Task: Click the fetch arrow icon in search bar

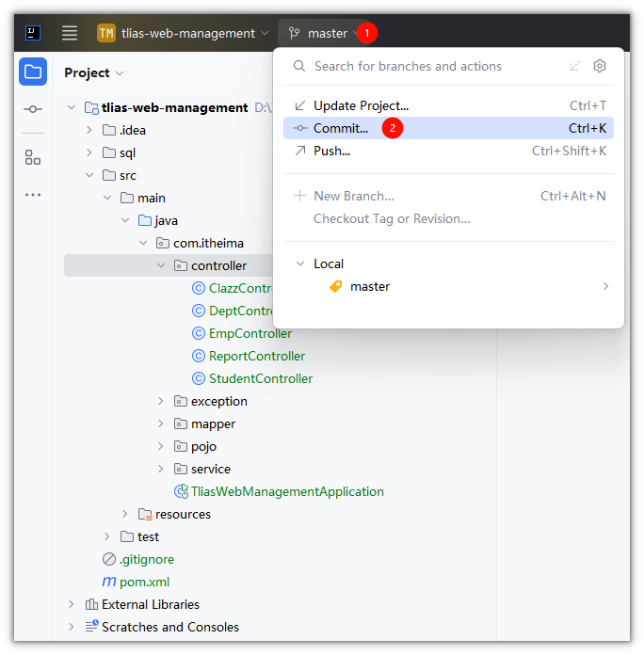Action: 575,66
